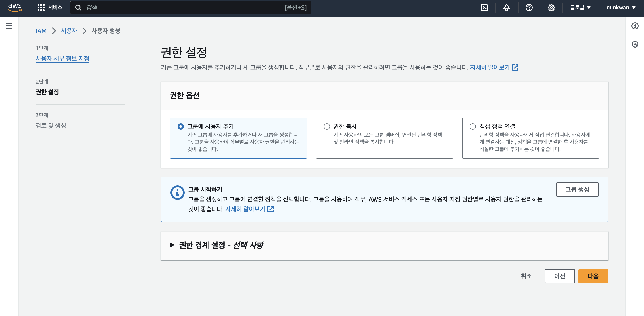Go to 사용자 breadcrumb link
This screenshot has width=644, height=316.
coord(69,31)
